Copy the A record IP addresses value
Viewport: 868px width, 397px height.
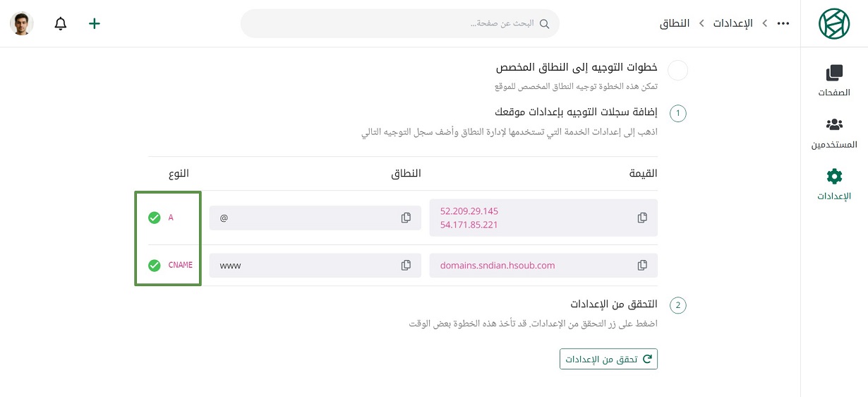(x=642, y=218)
